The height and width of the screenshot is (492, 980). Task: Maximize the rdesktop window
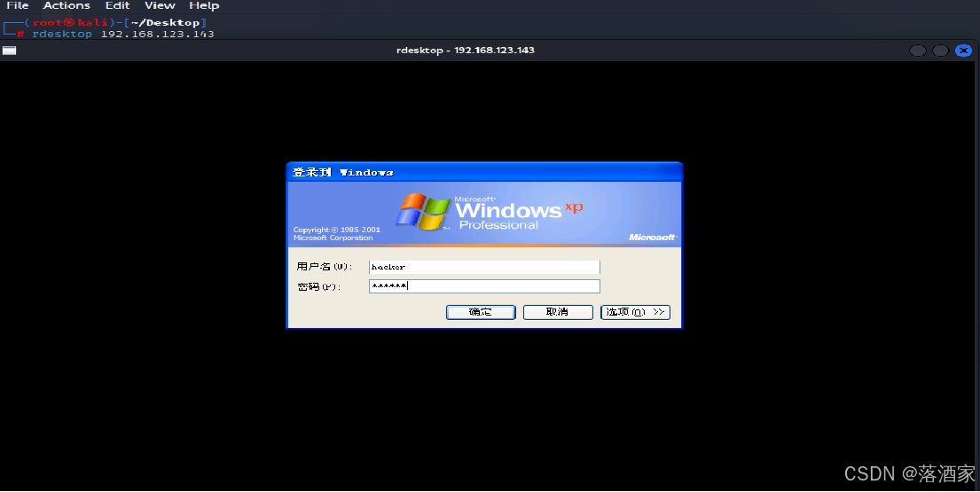(941, 51)
